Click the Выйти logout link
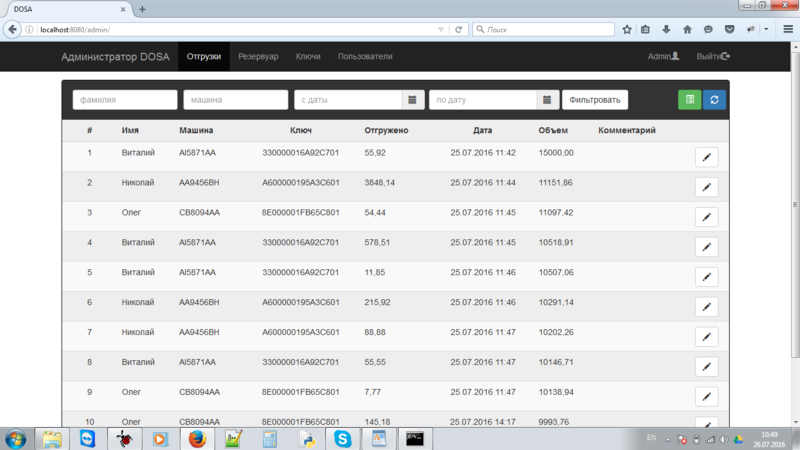The width and height of the screenshot is (800, 450). 713,57
